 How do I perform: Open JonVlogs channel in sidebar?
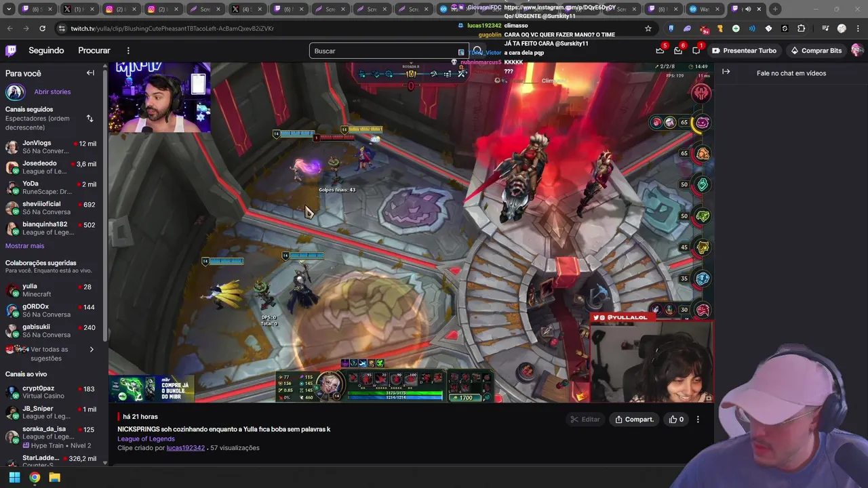51,147
